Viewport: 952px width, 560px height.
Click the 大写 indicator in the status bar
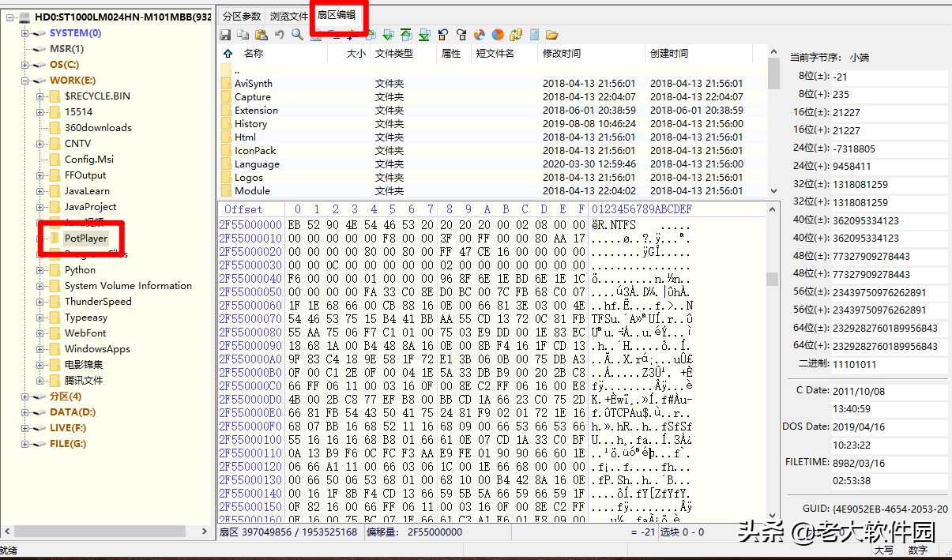pos(884,550)
